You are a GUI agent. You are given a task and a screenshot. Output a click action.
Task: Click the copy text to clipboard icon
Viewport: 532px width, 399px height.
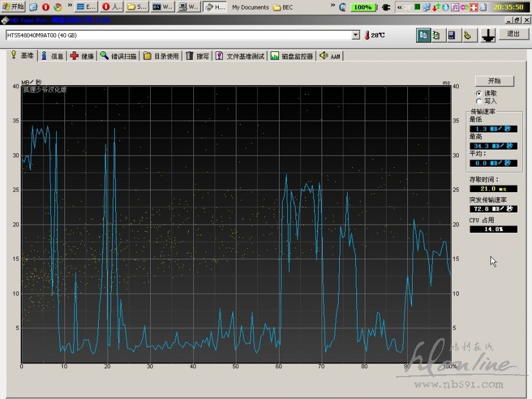(x=423, y=35)
